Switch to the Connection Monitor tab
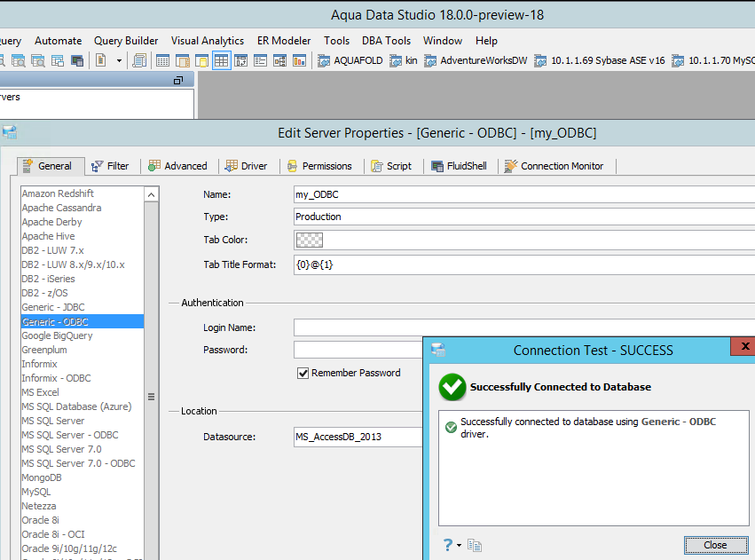Screen dimensions: 755x560 pos(554,166)
